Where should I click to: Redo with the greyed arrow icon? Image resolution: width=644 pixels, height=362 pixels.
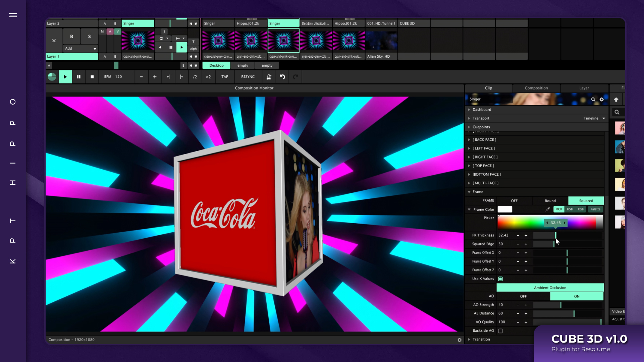(x=296, y=77)
